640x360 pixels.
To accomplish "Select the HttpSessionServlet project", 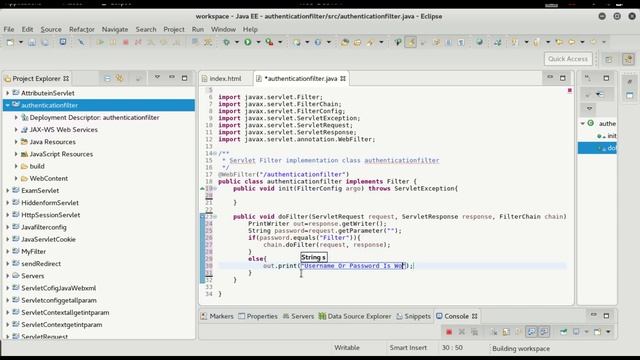I will pyautogui.click(x=50, y=215).
